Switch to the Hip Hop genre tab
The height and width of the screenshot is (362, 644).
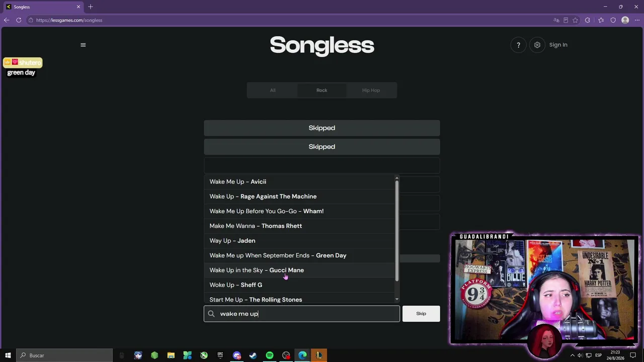tap(371, 90)
